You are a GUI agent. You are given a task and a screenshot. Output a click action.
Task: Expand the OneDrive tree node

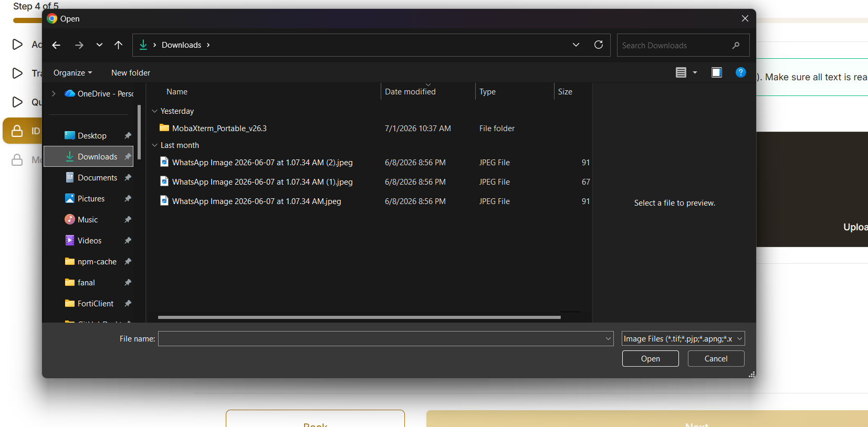pos(54,94)
